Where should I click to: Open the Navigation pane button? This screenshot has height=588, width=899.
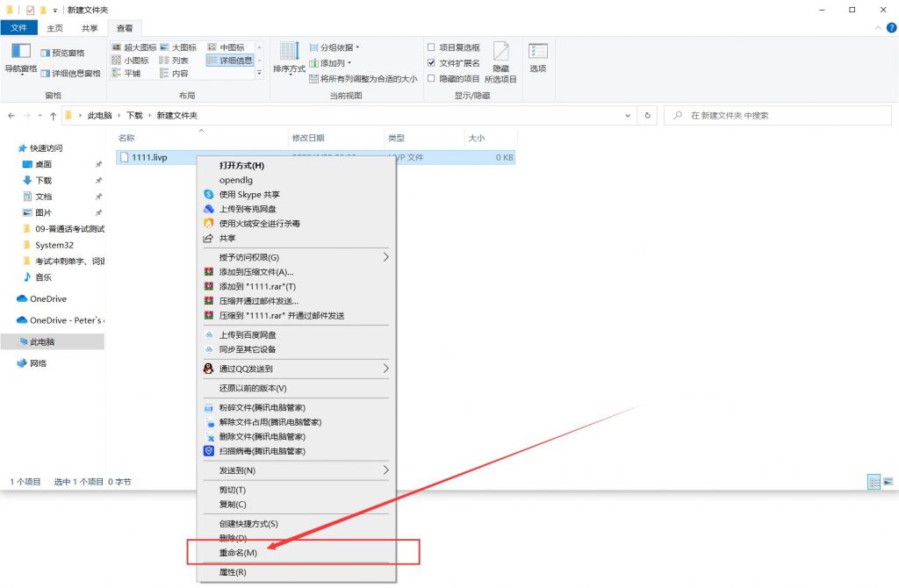point(21,59)
